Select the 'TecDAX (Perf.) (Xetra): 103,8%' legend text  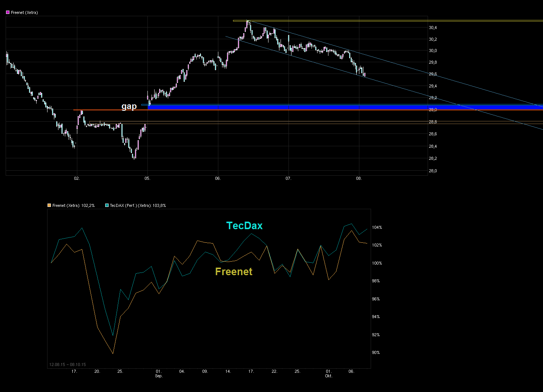(138, 205)
